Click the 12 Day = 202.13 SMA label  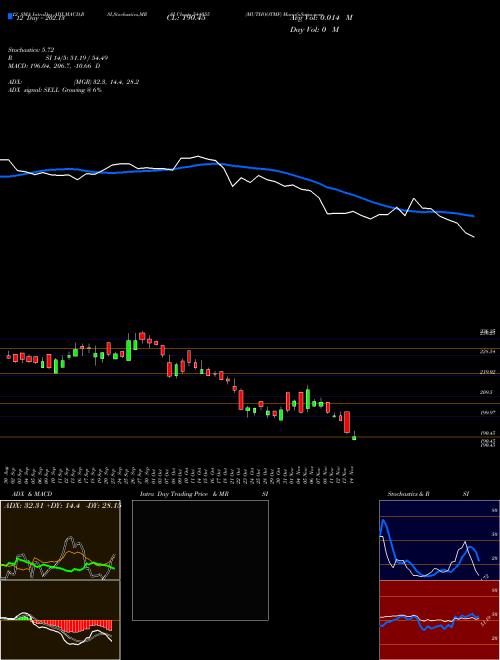pyautogui.click(x=40, y=18)
